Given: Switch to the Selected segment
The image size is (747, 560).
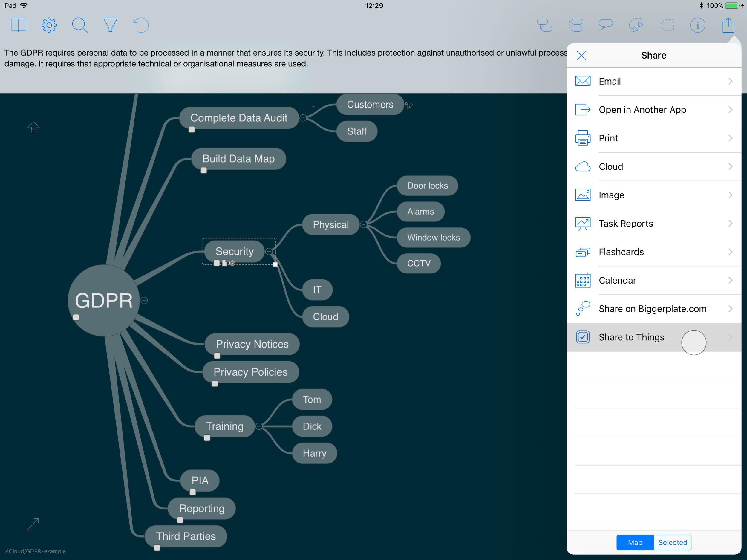Looking at the screenshot, I should [672, 542].
